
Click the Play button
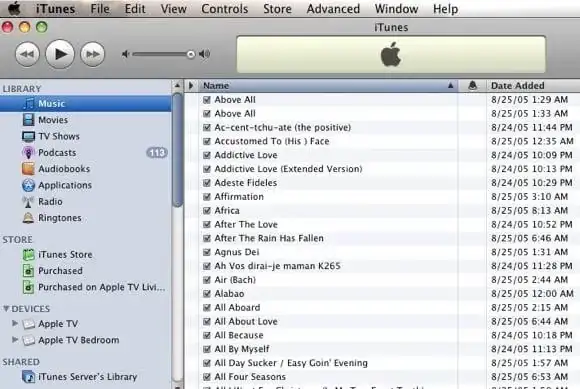pyautogui.click(x=60, y=54)
